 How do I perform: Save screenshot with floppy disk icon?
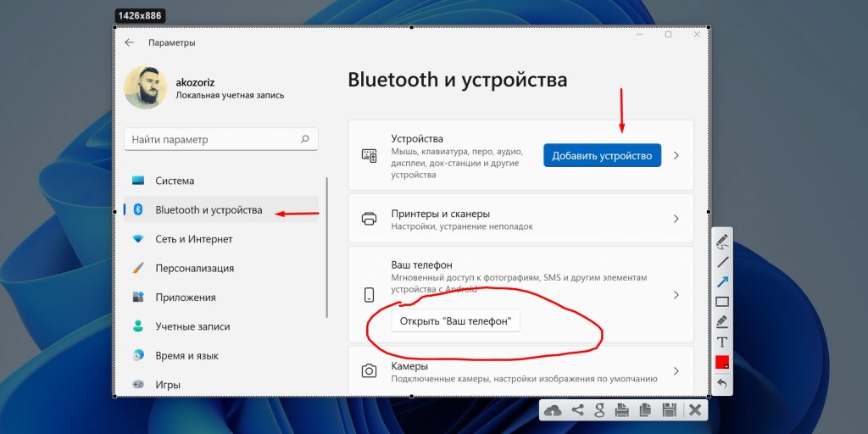670,410
